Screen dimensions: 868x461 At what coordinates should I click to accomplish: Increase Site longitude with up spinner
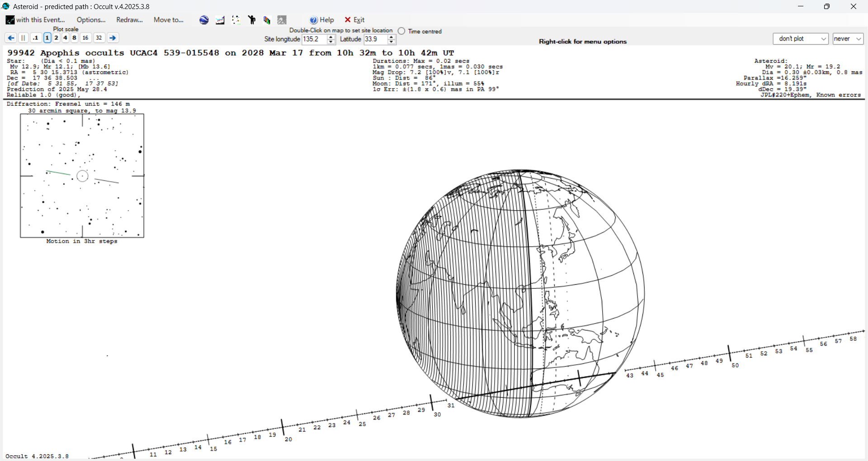click(x=331, y=37)
